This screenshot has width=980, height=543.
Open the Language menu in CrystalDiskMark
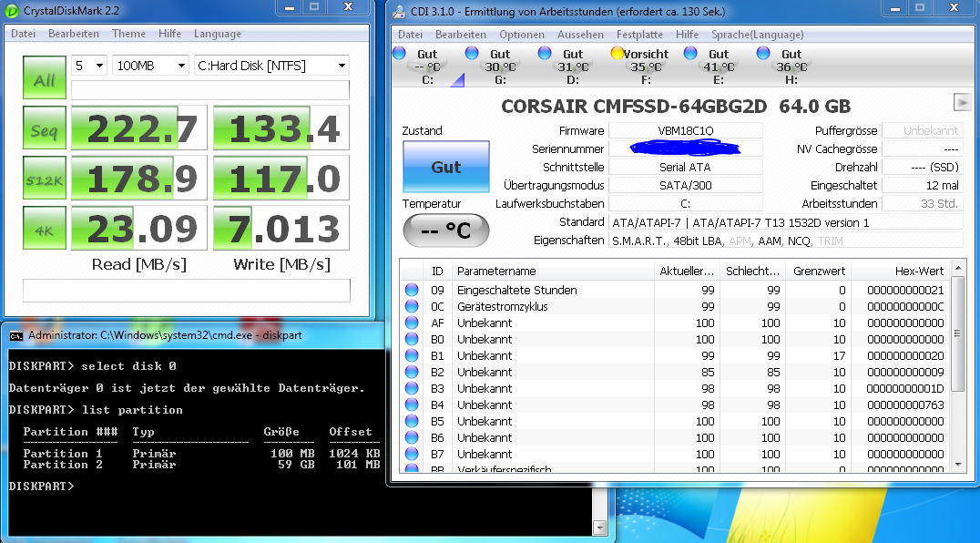(x=218, y=34)
